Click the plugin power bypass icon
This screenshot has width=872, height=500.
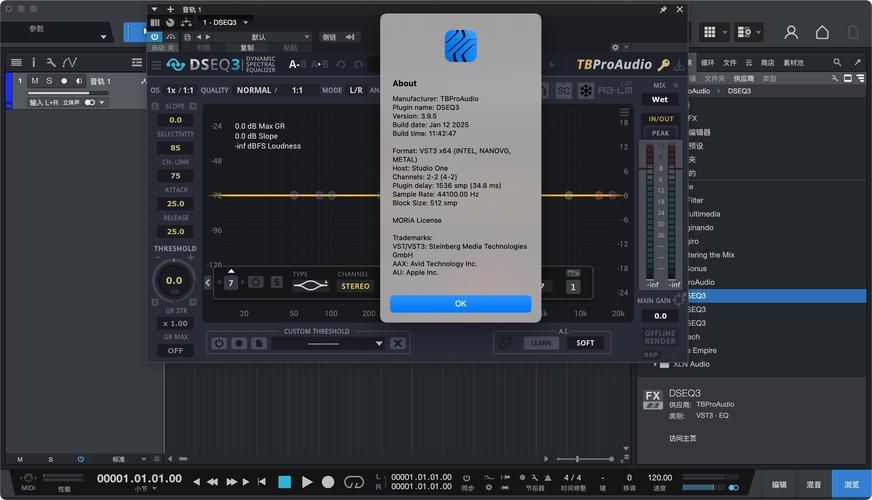[x=155, y=37]
